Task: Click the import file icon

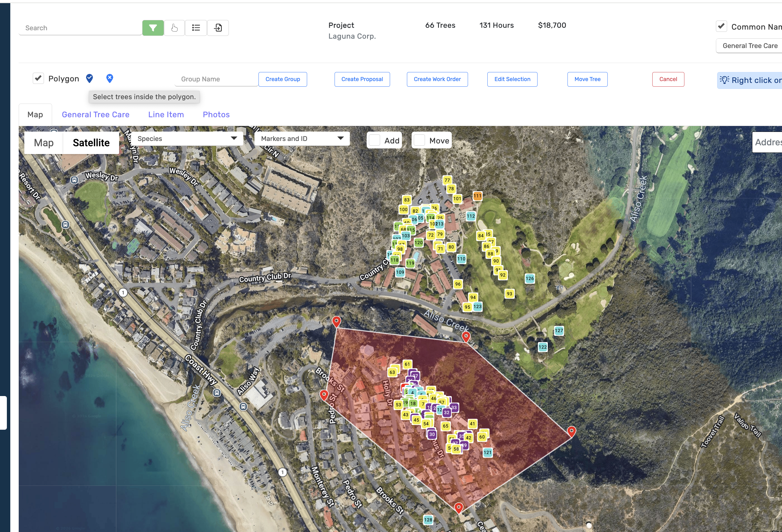Action: (x=218, y=27)
